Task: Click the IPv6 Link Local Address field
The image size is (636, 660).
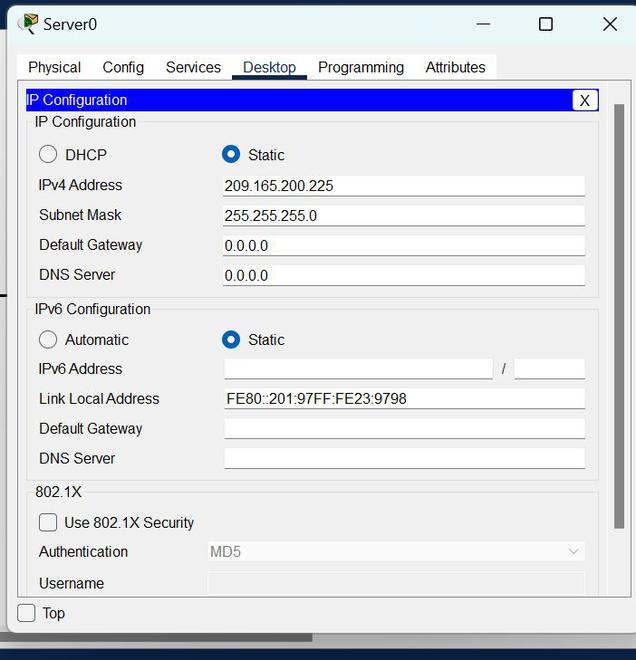Action: (403, 399)
